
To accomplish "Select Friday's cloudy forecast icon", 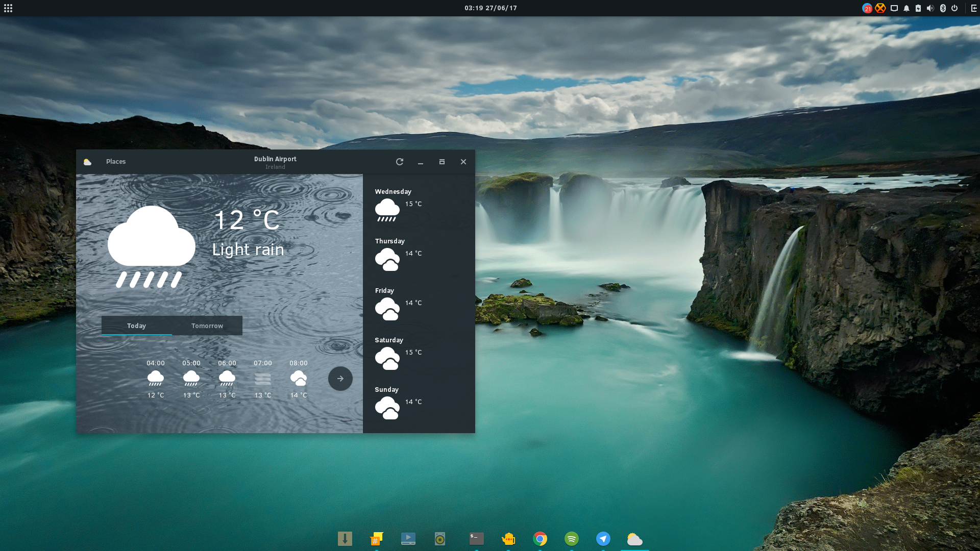I will [x=387, y=309].
